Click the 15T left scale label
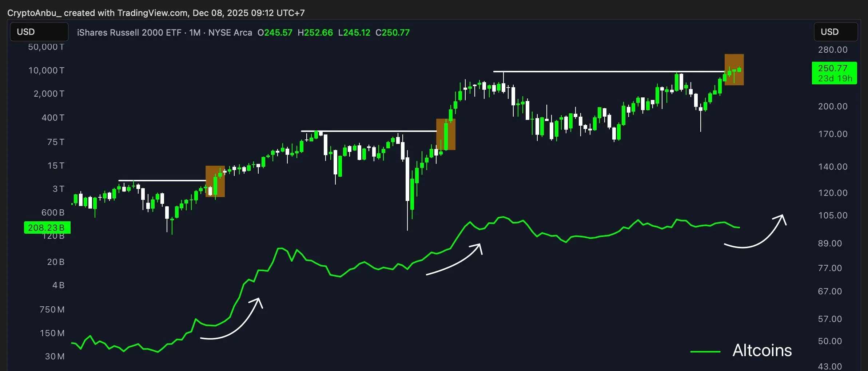 point(56,166)
